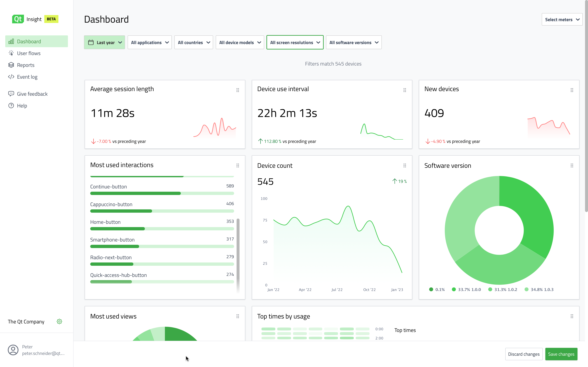Click Peter's user avatar icon

(13, 350)
